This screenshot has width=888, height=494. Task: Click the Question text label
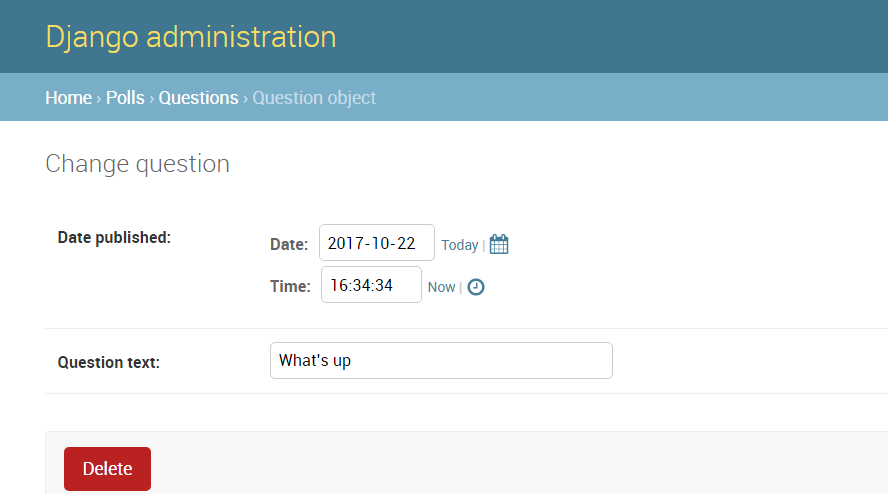[x=109, y=362]
